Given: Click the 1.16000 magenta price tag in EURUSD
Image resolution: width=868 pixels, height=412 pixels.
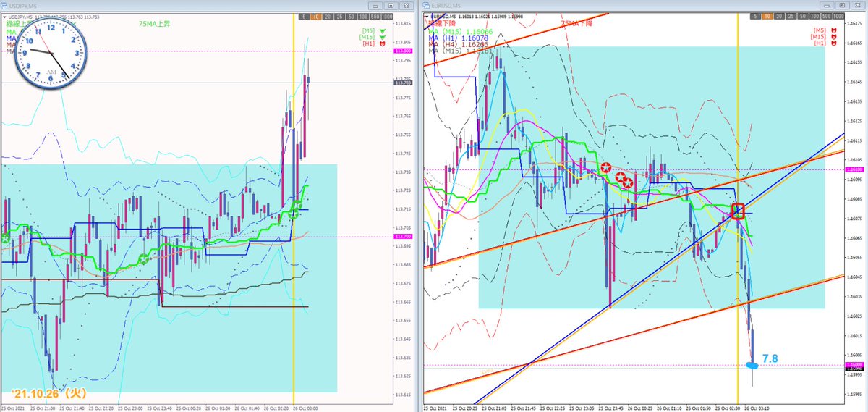Looking at the screenshot, I should (x=855, y=365).
